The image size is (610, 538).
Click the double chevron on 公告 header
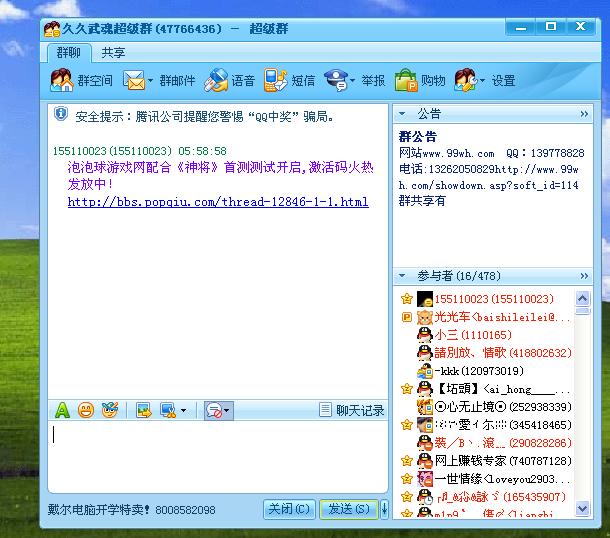pyautogui.click(x=584, y=114)
